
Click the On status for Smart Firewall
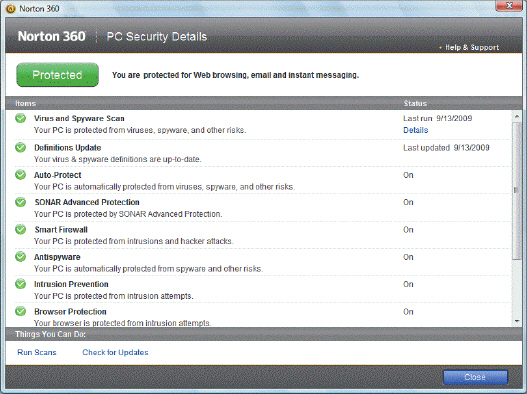pos(408,230)
